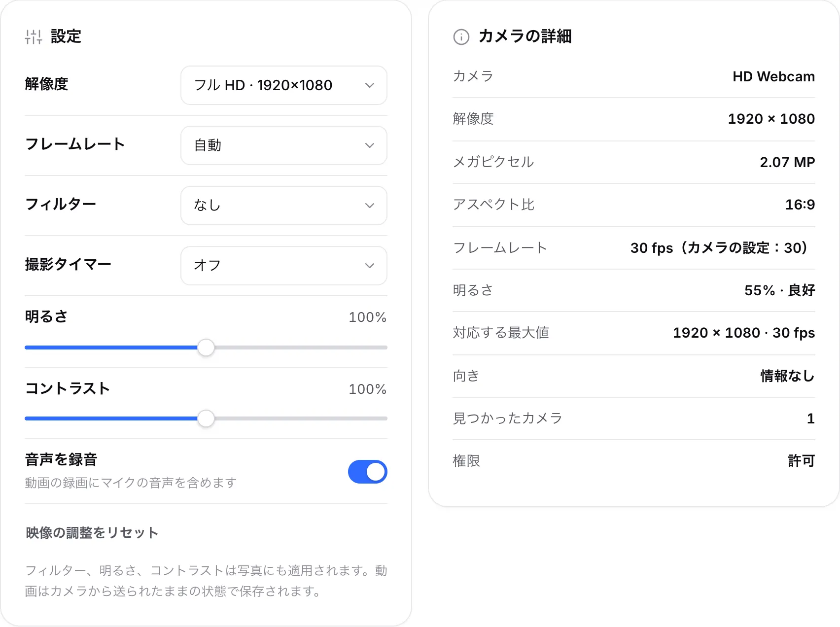Click the 権限 row label
This screenshot has width=840, height=627.
466,461
